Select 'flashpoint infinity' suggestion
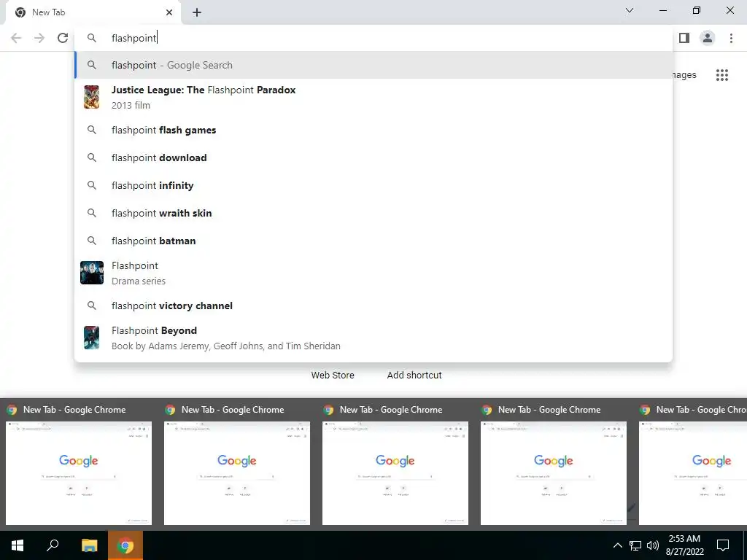Viewport: 747px width, 560px height. click(373, 185)
